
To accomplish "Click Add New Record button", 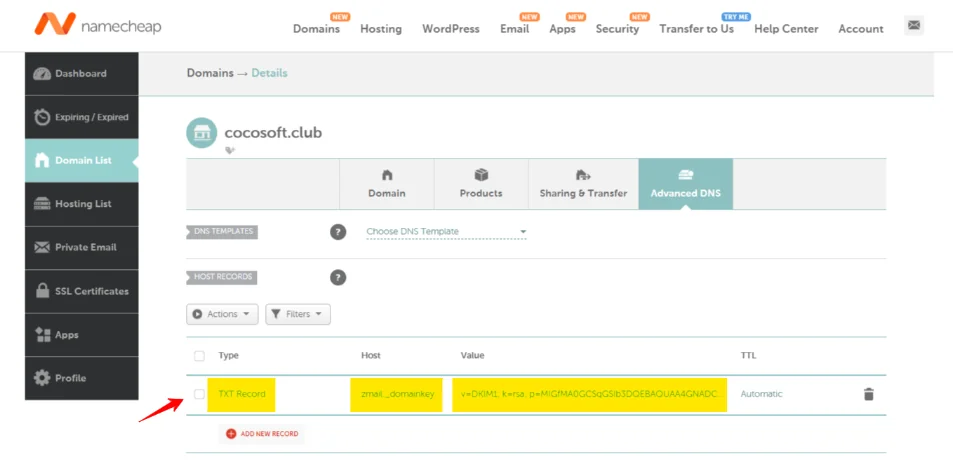I will pos(261,434).
